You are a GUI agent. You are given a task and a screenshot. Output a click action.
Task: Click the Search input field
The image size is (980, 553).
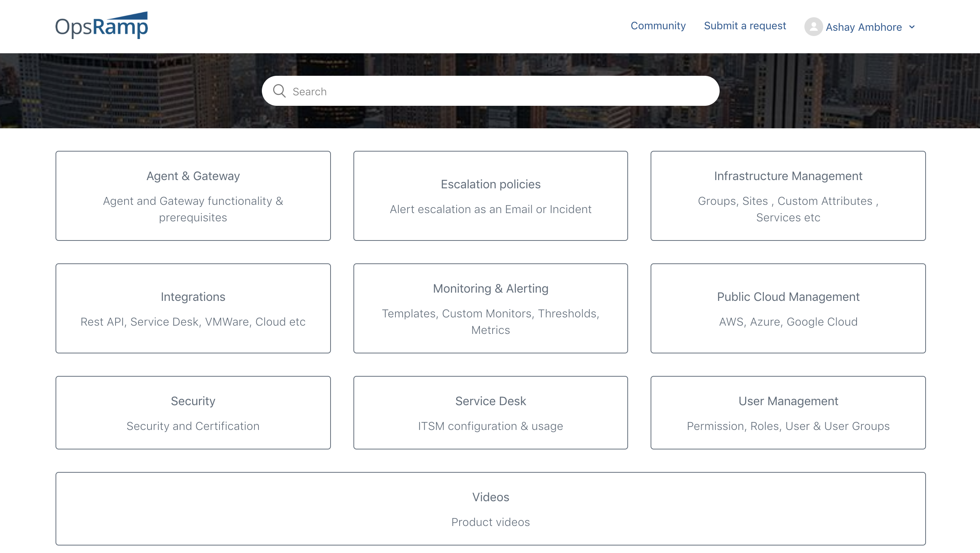490,91
